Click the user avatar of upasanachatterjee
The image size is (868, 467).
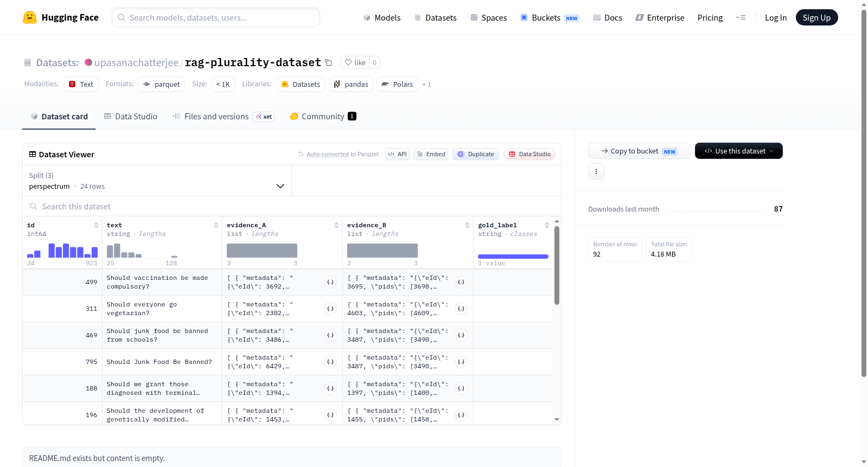(88, 62)
